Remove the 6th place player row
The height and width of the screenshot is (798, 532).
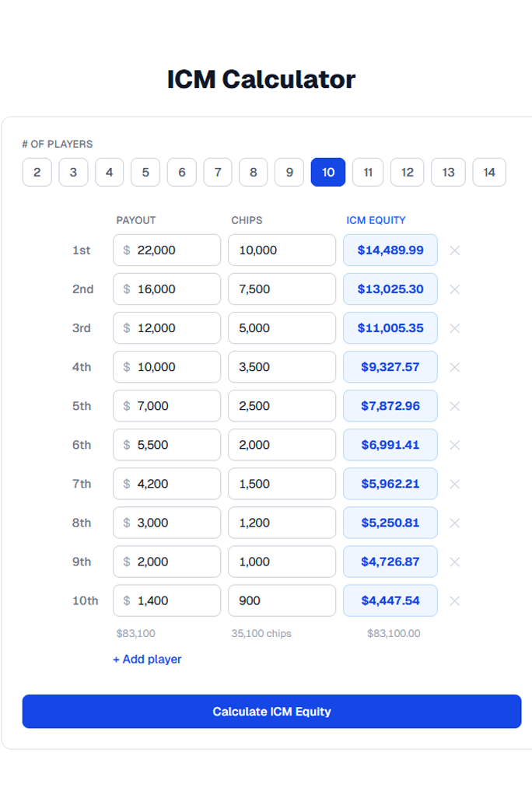click(x=455, y=445)
